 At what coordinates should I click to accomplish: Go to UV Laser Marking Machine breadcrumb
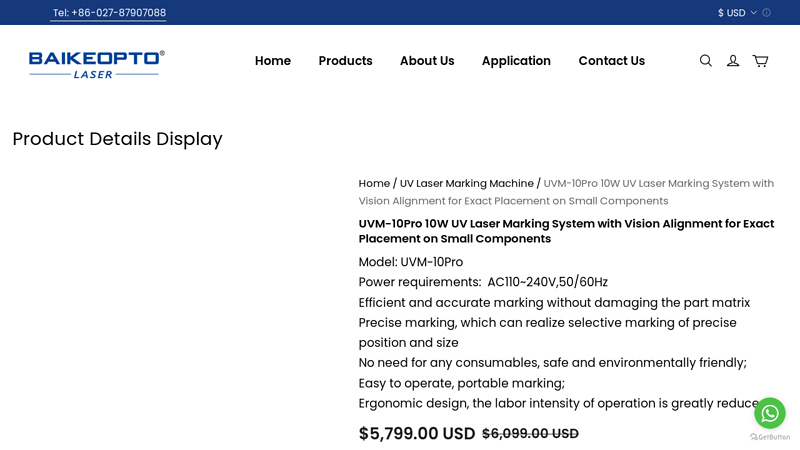[x=466, y=184]
